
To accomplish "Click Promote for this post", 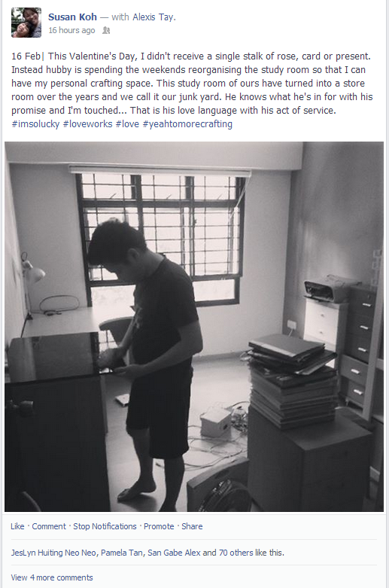I will coord(159,526).
